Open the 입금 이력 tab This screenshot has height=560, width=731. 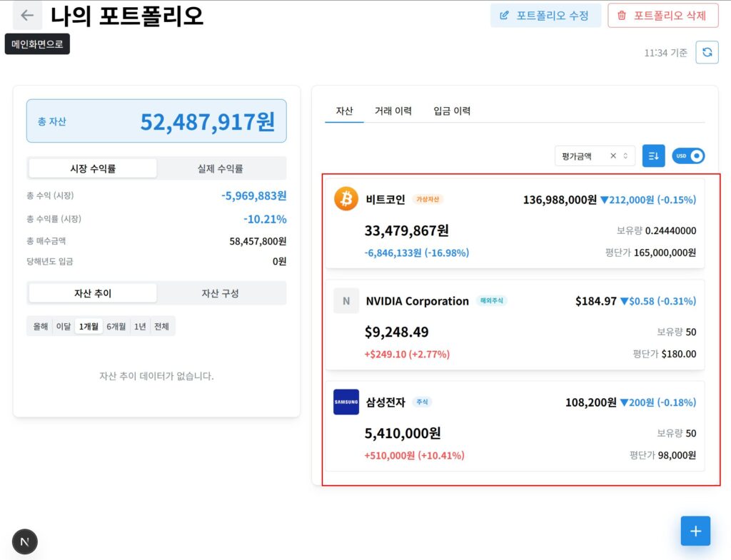[x=452, y=111]
